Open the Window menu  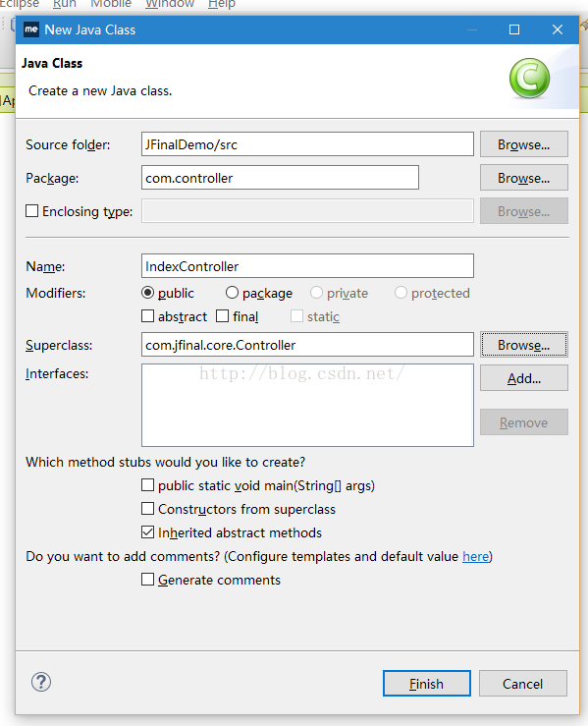pyautogui.click(x=170, y=4)
